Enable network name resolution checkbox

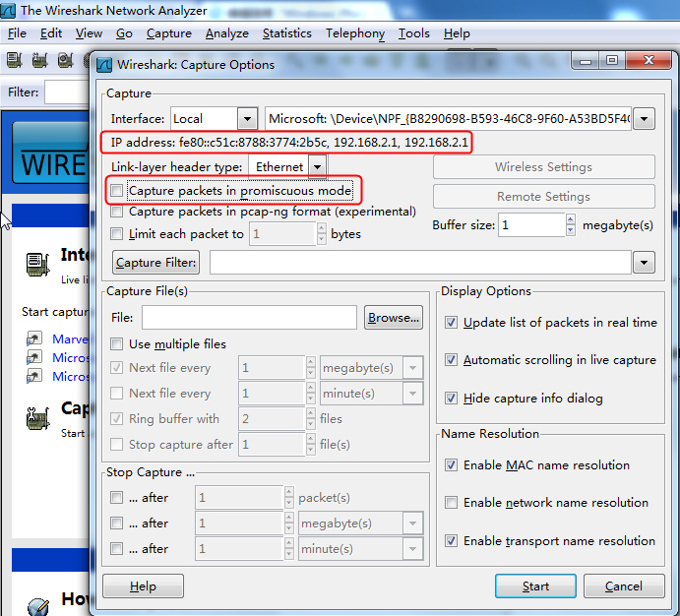coord(451,503)
